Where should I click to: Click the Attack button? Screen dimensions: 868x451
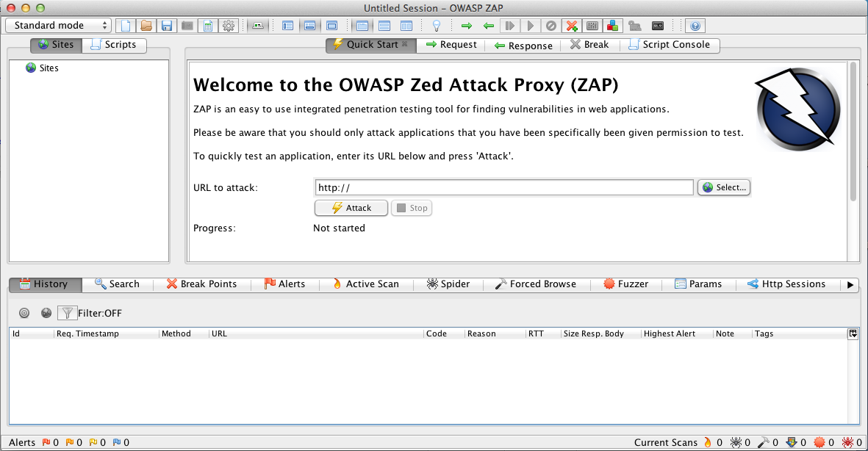coord(351,208)
